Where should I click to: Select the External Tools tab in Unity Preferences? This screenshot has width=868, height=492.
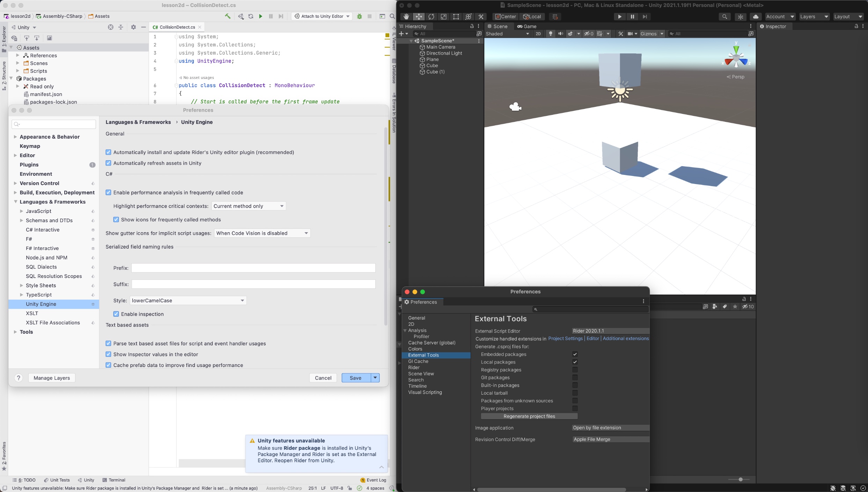423,354
